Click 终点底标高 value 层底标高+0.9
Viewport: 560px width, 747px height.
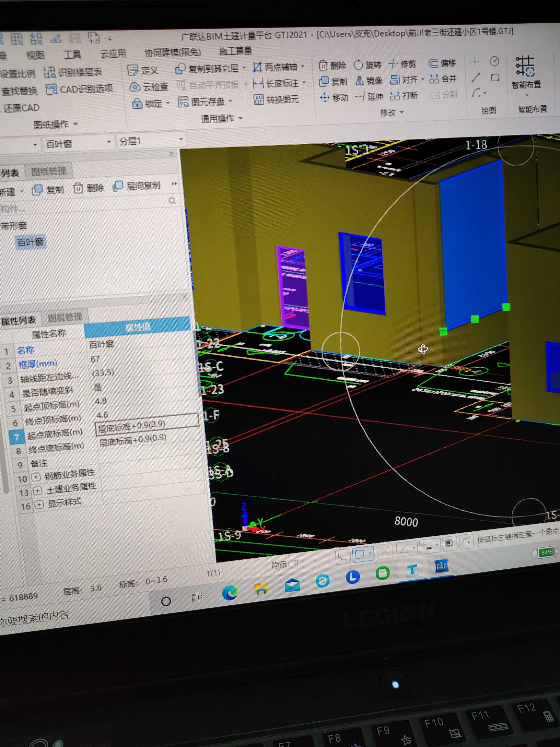133,440
